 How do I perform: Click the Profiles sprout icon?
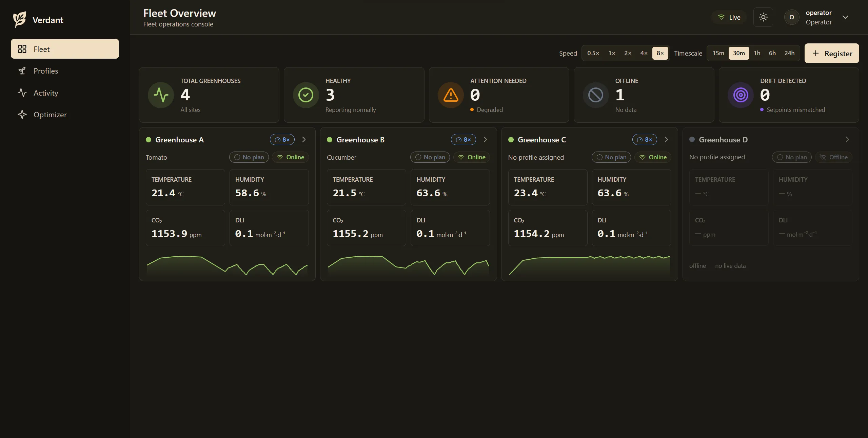(x=22, y=71)
